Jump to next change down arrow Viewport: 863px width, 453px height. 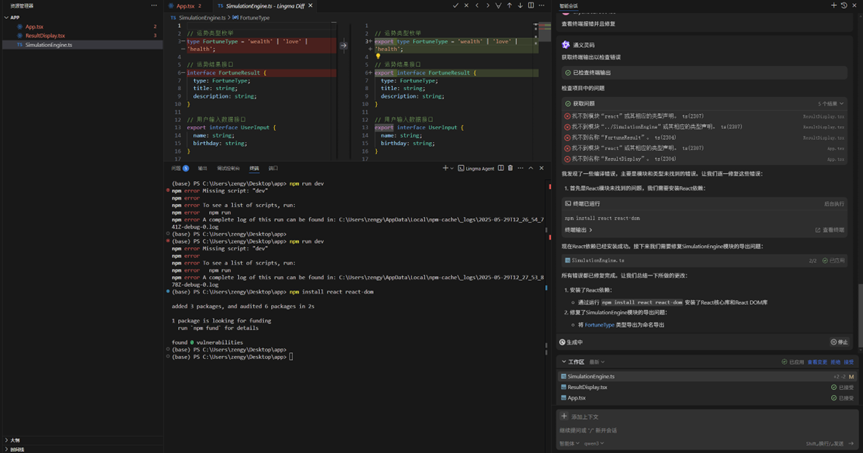(x=520, y=6)
